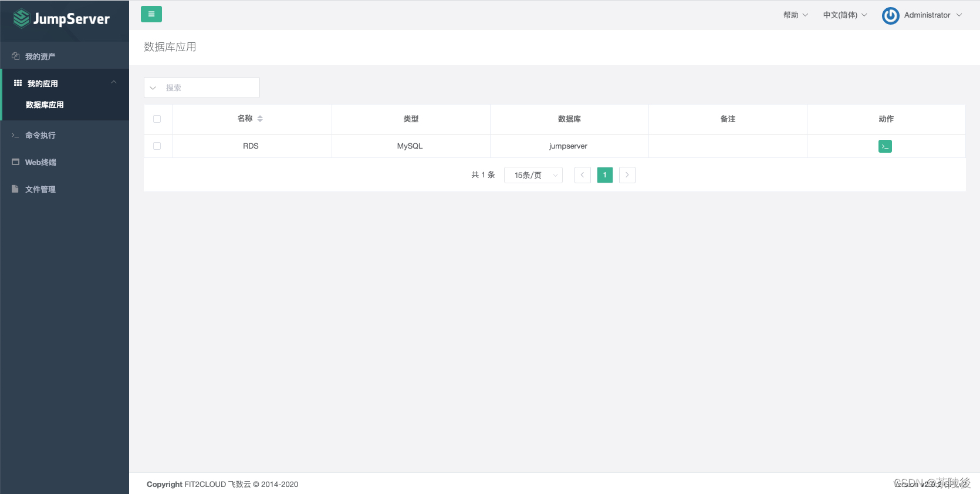980x494 pixels.
Task: Expand the Administrator user menu
Action: [933, 15]
